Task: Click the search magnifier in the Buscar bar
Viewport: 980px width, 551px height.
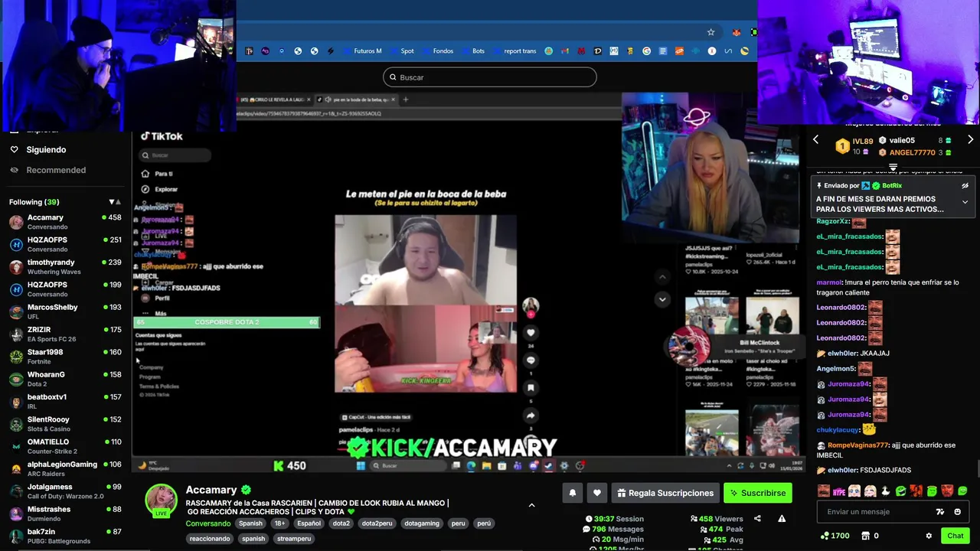Action: (393, 77)
